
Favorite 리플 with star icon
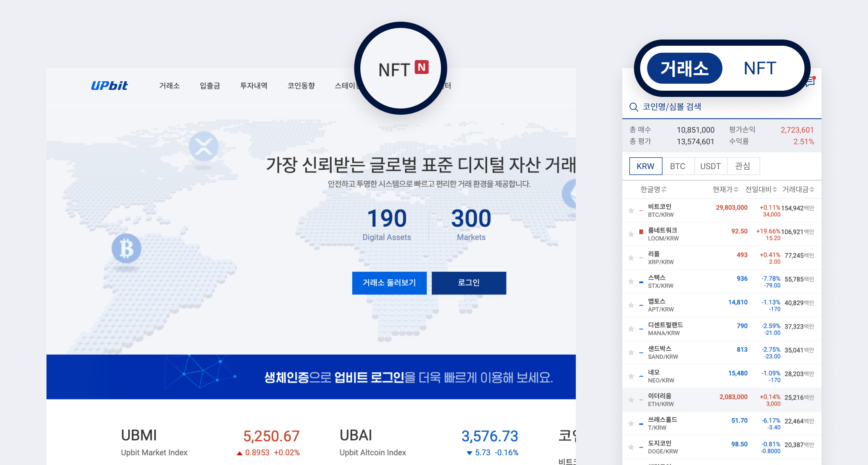[631, 258]
